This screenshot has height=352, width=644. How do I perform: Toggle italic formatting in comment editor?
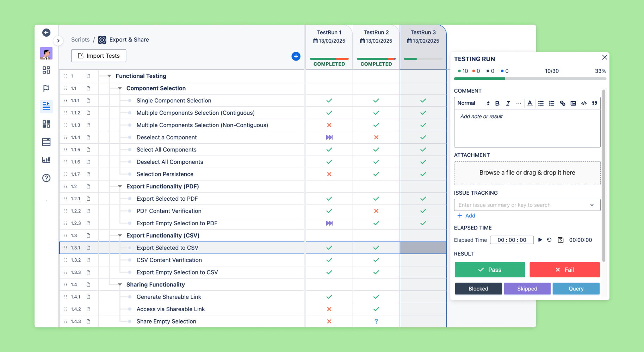click(x=508, y=103)
